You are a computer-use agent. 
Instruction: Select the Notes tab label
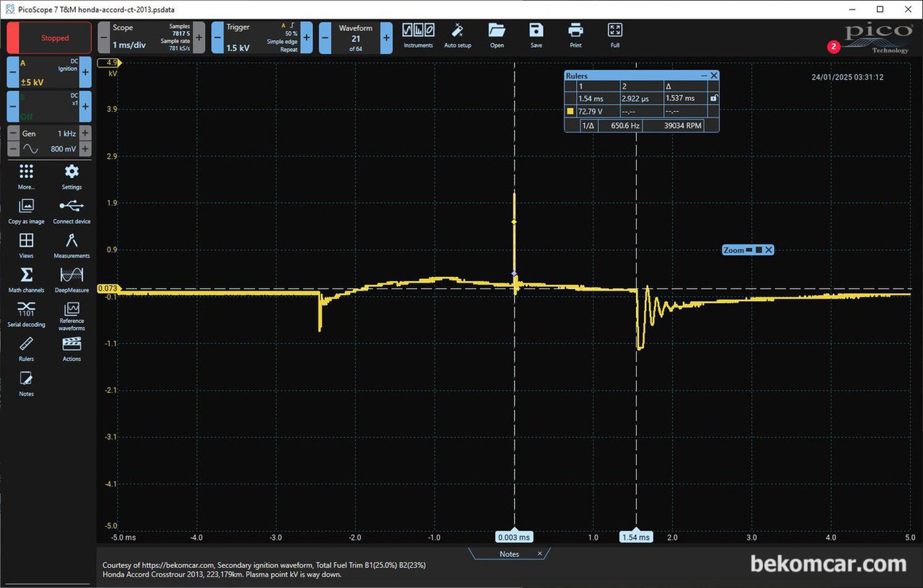(509, 554)
